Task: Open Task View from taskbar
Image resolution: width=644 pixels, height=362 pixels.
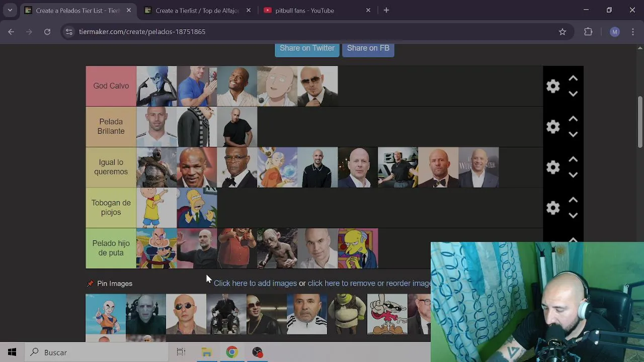Action: (181, 352)
